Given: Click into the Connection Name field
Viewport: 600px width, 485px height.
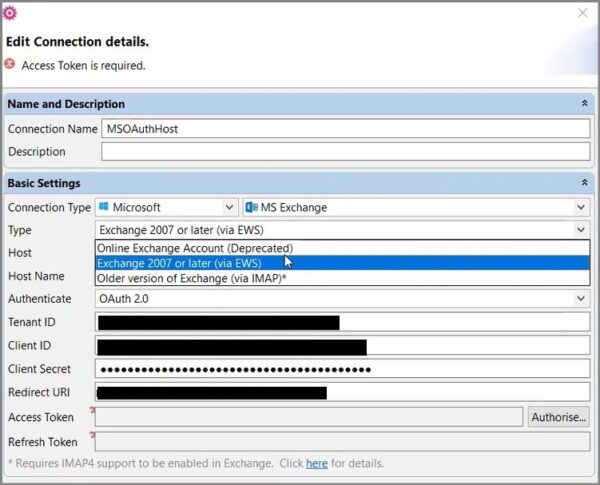Looking at the screenshot, I should click(345, 129).
